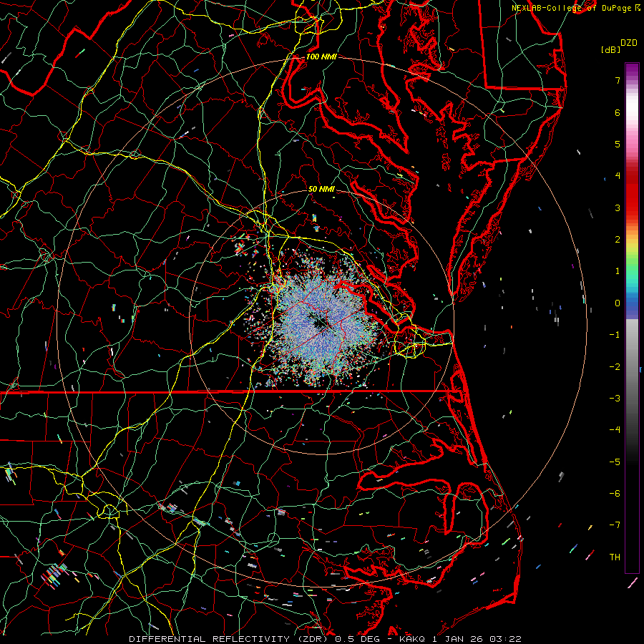Click the [dB] units label
This screenshot has height=644, width=644.
click(x=610, y=49)
